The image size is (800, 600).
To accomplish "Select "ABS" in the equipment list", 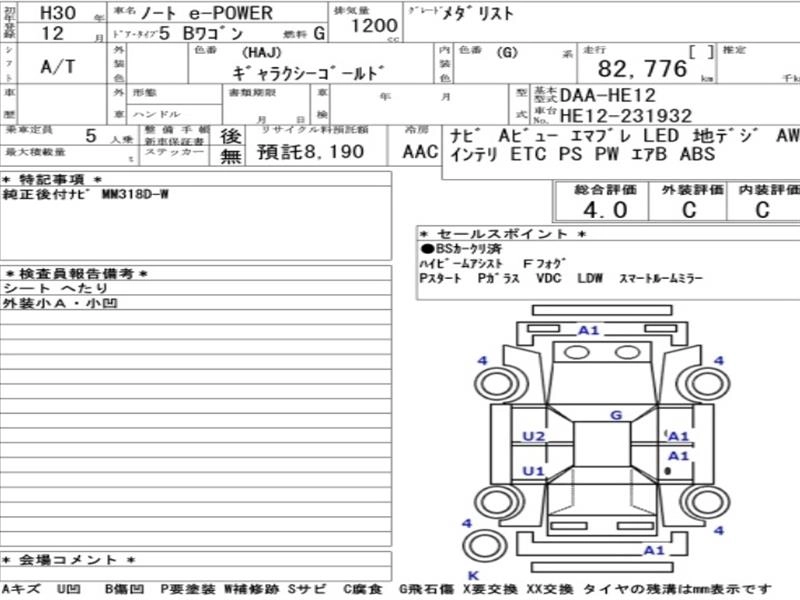I will (x=697, y=154).
